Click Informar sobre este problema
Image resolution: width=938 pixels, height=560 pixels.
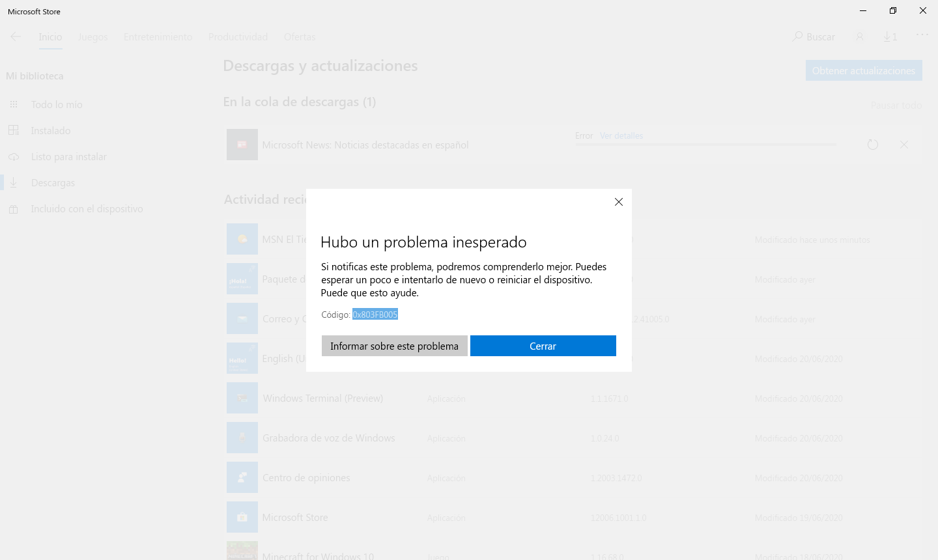pos(395,346)
